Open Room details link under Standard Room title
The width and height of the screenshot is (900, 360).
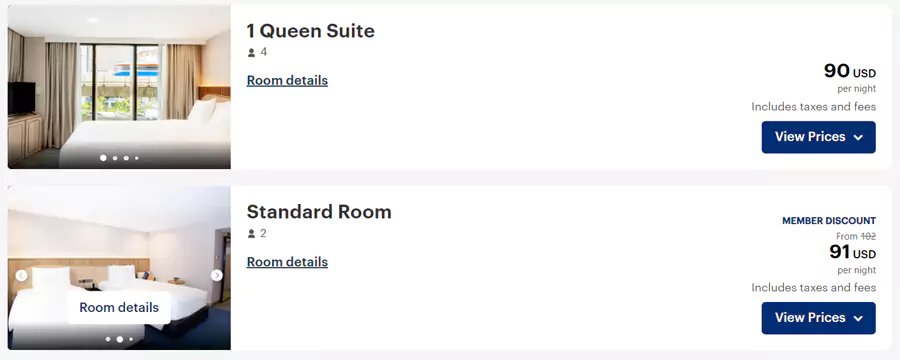coord(287,262)
